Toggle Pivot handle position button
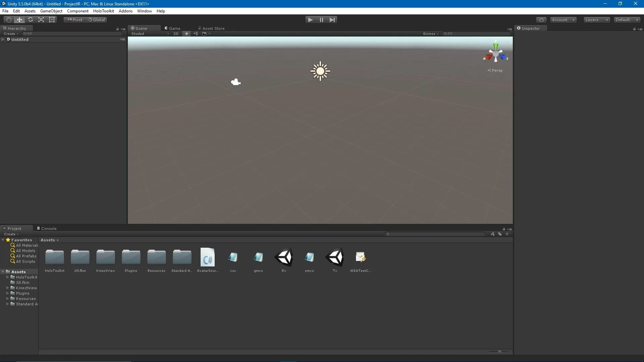644x362 pixels. (75, 20)
